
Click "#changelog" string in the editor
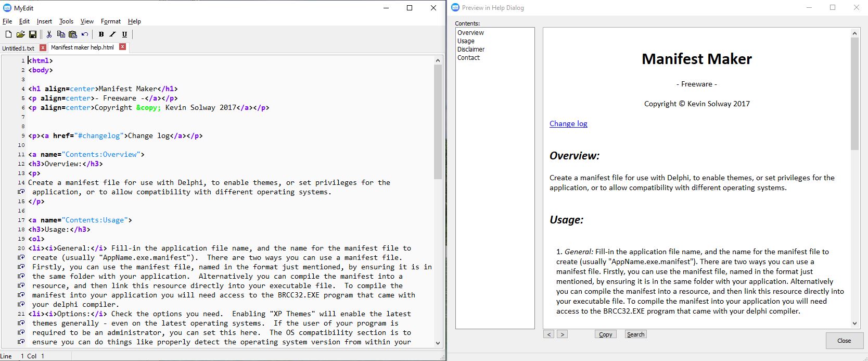tap(98, 136)
